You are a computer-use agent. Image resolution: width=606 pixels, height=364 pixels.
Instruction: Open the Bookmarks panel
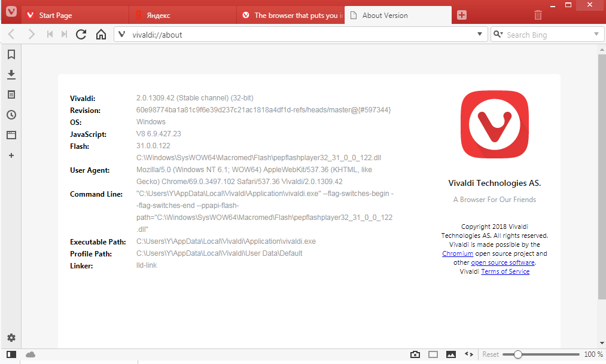11,54
